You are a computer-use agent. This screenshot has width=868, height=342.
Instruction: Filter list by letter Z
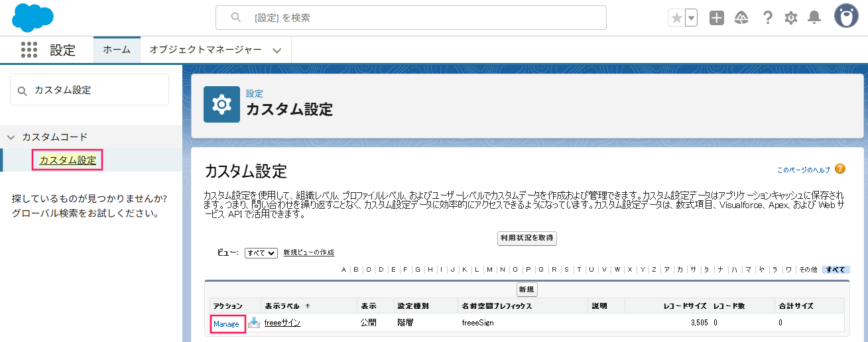(x=654, y=270)
